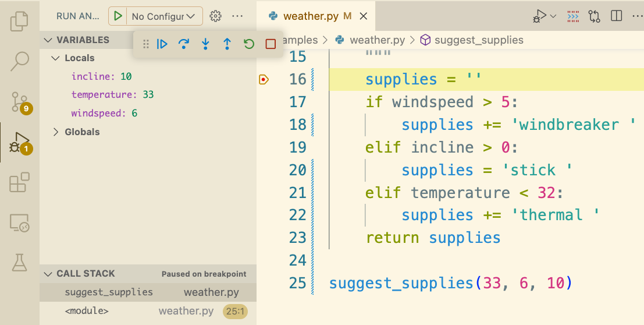Image resolution: width=644 pixels, height=325 pixels.
Task: Click 'return supplies' on line 23
Action: (x=433, y=238)
